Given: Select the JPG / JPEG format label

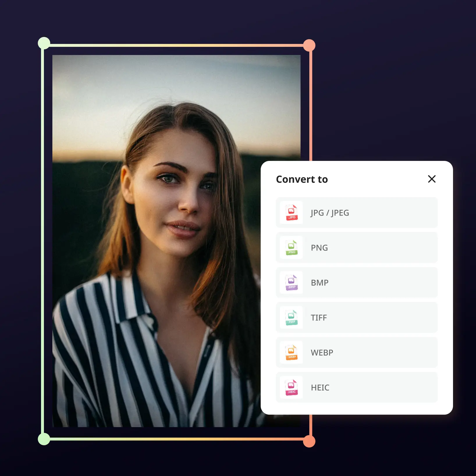Looking at the screenshot, I should click(x=330, y=213).
